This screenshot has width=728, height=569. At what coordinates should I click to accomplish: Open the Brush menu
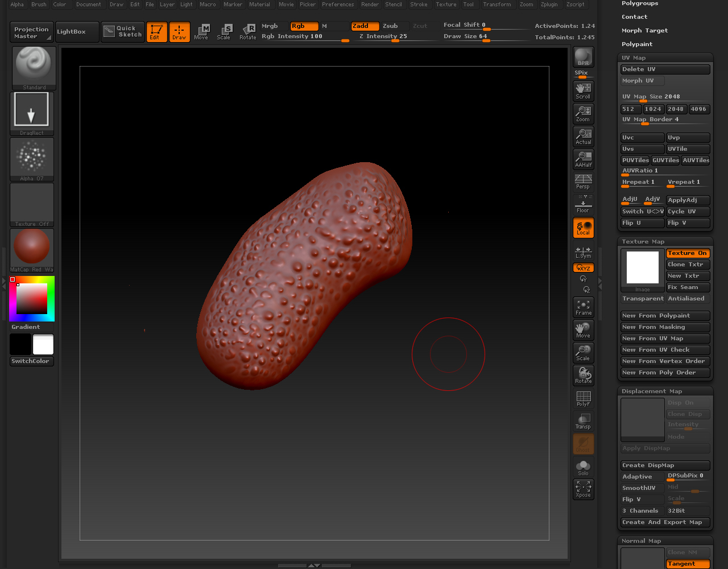pos(39,5)
